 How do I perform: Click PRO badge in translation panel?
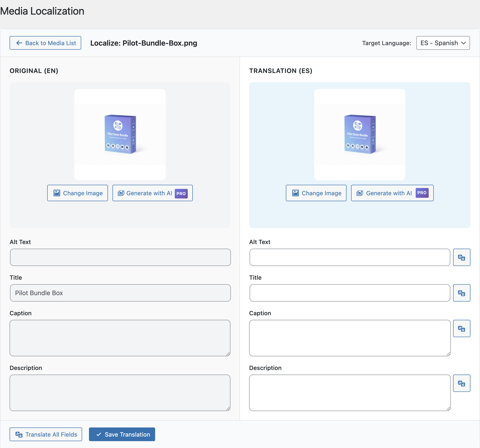(x=422, y=193)
